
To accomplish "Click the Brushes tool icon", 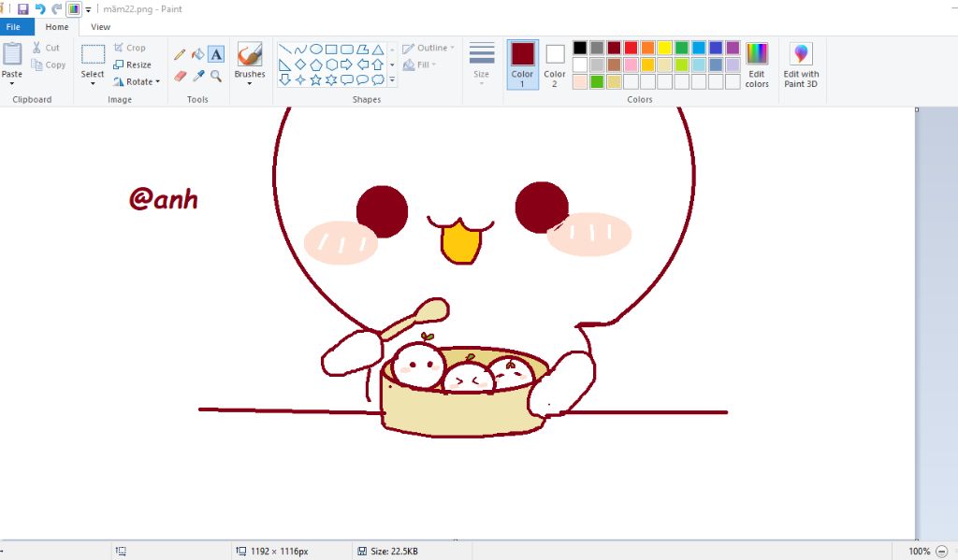I will pos(249,53).
